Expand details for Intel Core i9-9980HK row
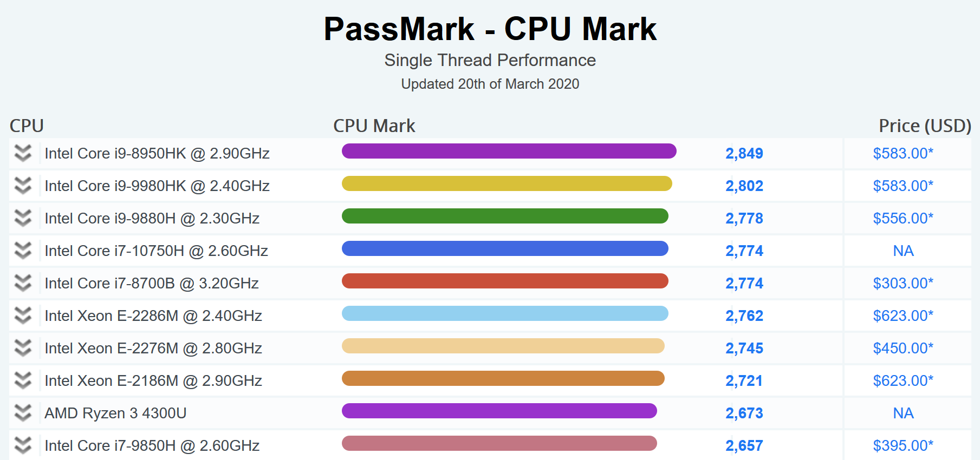The height and width of the screenshot is (460, 980). point(23,186)
